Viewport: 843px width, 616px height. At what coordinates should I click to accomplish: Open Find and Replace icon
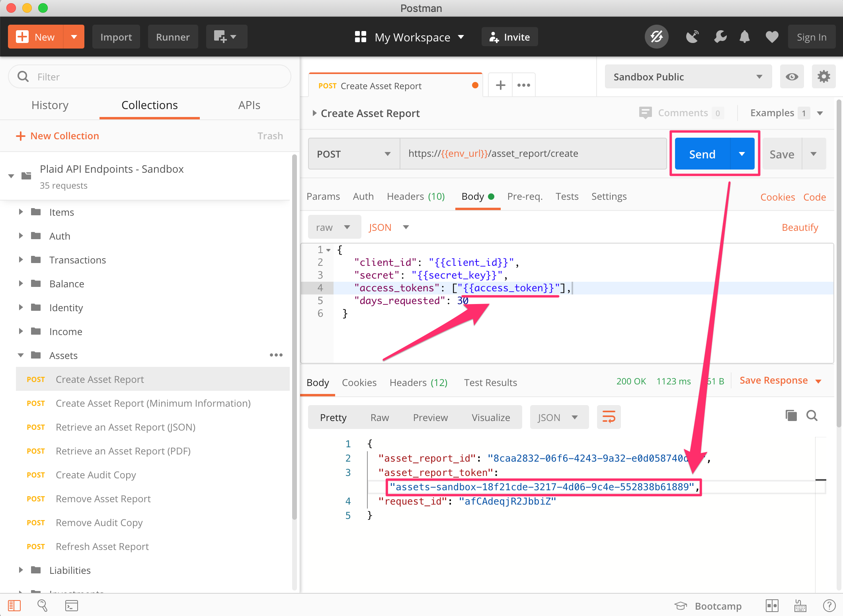tap(42, 606)
